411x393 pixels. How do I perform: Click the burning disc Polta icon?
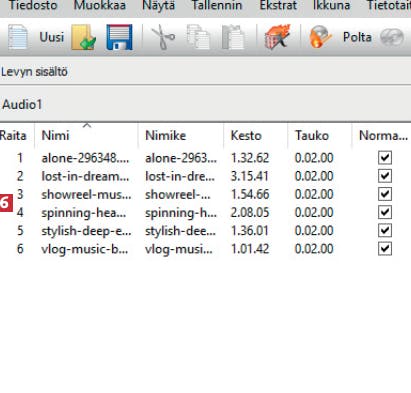(320, 37)
